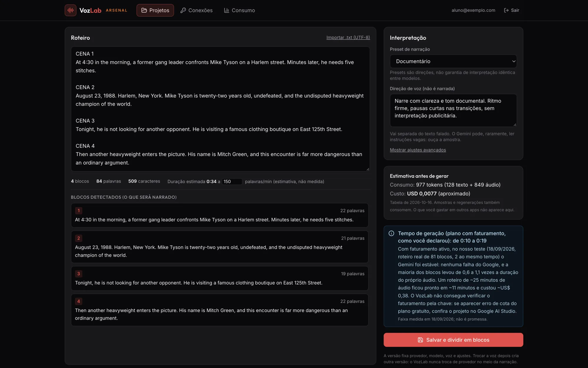This screenshot has height=368, width=588.
Task: Click the resize handle of Direção de voz field
Action: [514, 125]
